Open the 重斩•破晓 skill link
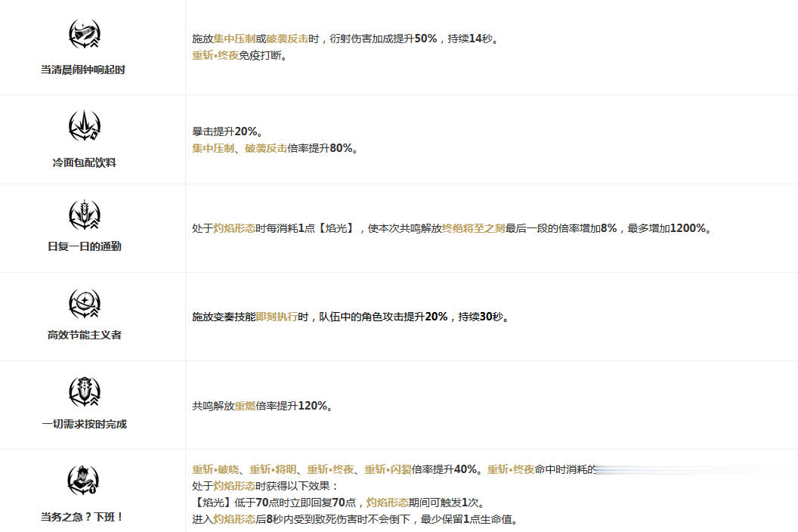 [215, 469]
